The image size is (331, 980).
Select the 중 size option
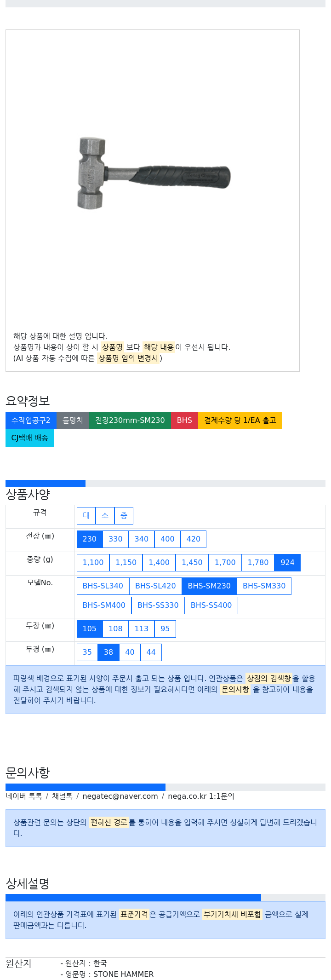[124, 516]
